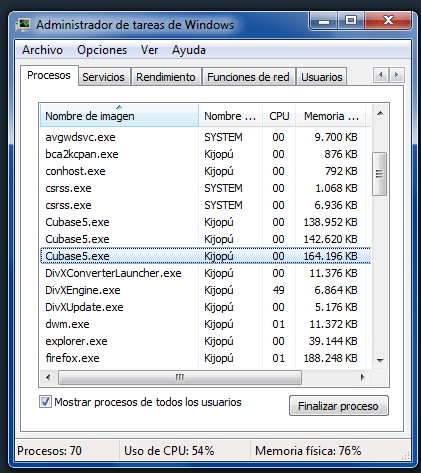Select highlighted Cubase5.exe using 164.196 KB
This screenshot has height=473, width=421.
coord(205,256)
